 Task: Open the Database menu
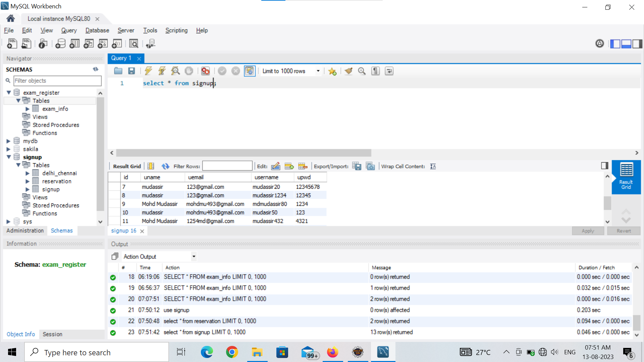click(97, 31)
